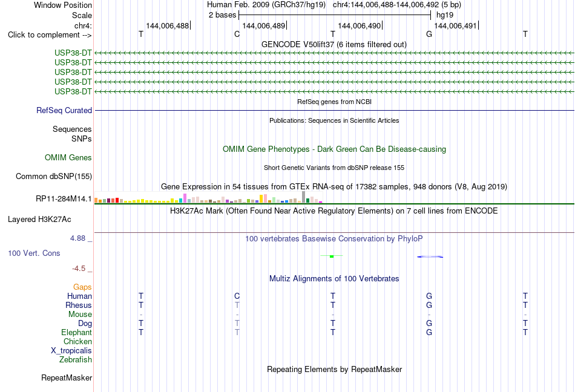The height and width of the screenshot is (392, 575).
Task: Open the Layered H3K27Ac track label
Action: pyautogui.click(x=39, y=220)
